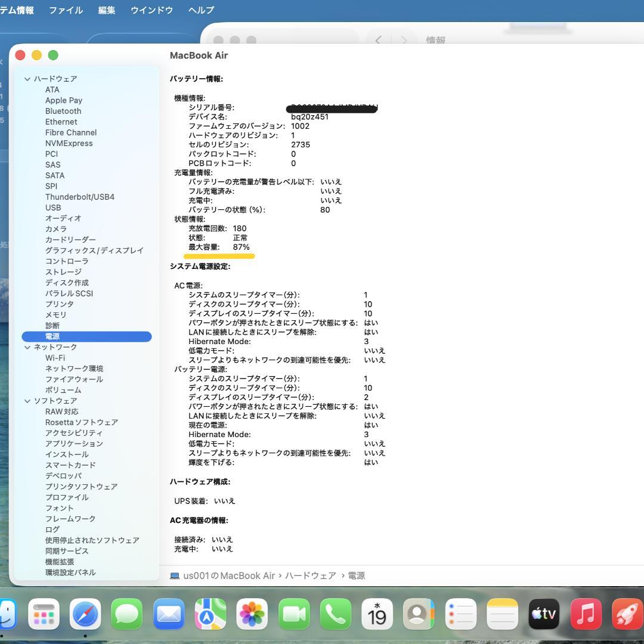Open Safari from the Dock
This screenshot has width=644, height=644.
tap(84, 614)
